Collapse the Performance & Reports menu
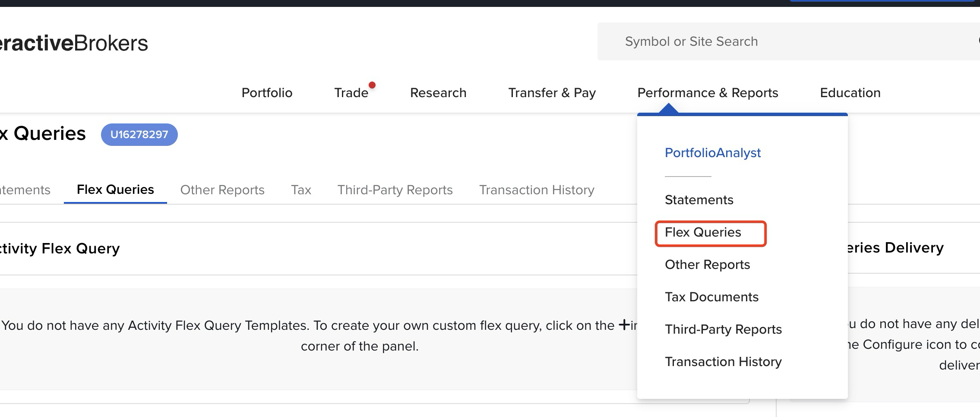 pos(708,93)
